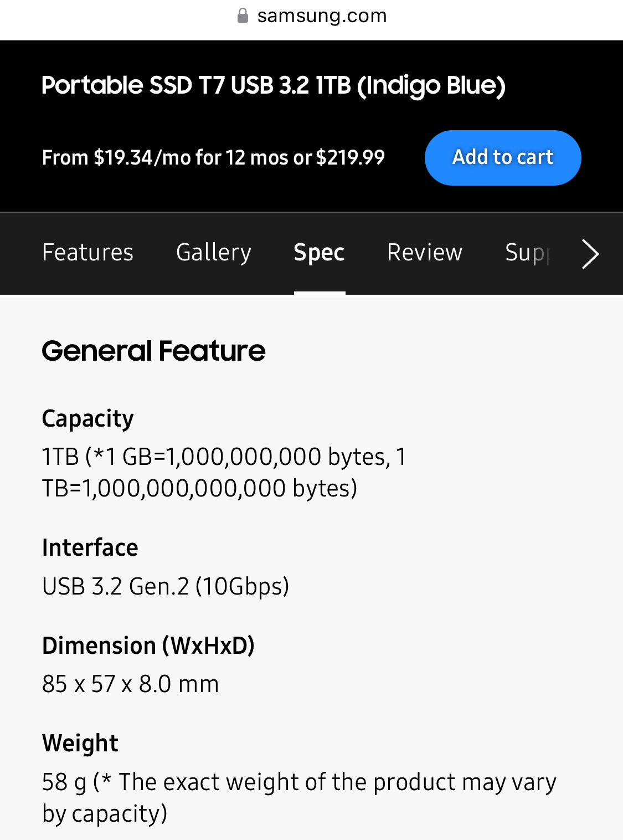Click the 85 x 57 x 8.0 mm value

coord(130,684)
